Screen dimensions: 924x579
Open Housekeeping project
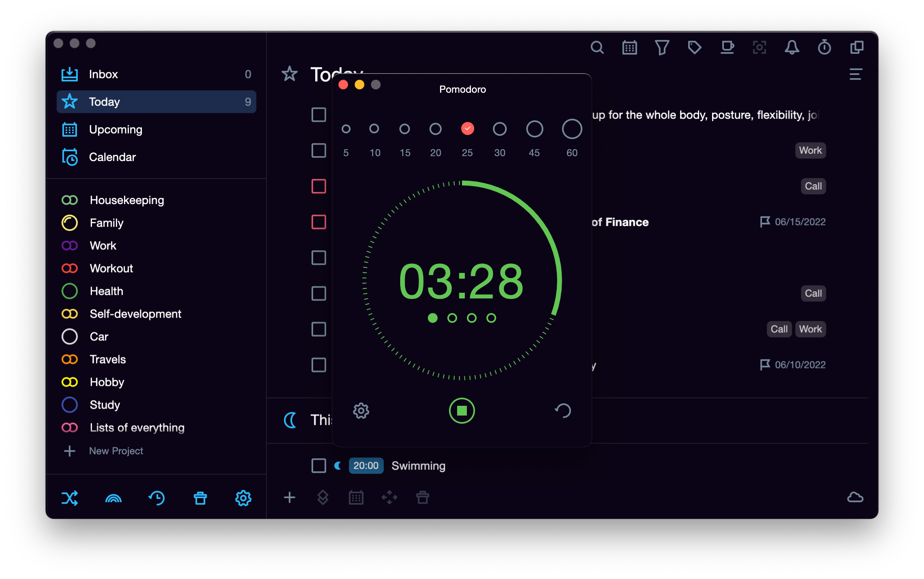tap(157, 200)
